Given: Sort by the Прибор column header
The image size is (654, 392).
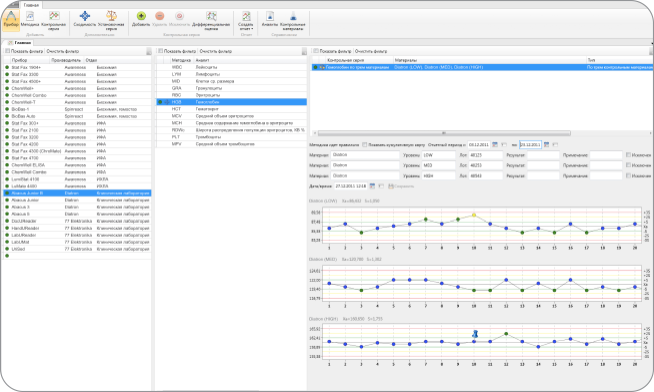Looking at the screenshot, I should coord(30,60).
